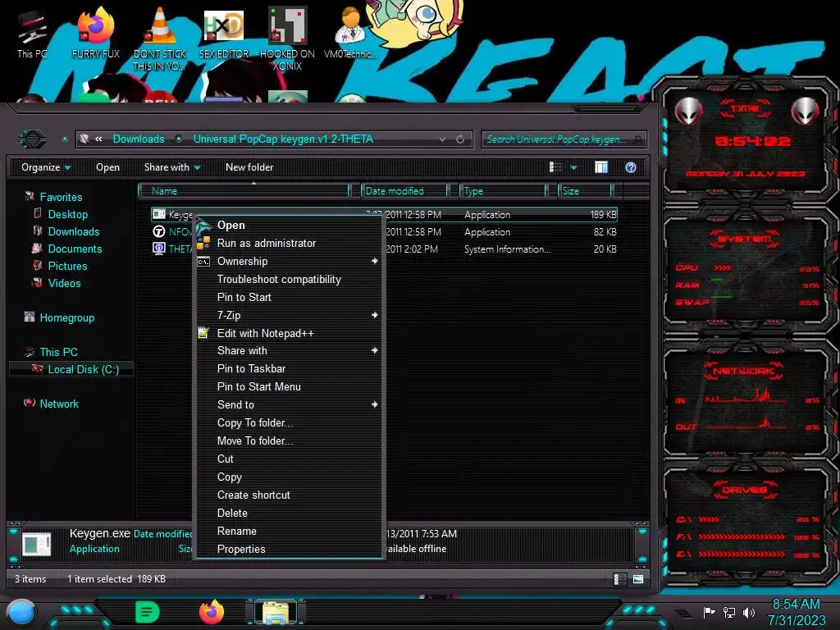Image resolution: width=840 pixels, height=630 pixels.
Task: Choose Copy To folder
Action: pos(289,422)
